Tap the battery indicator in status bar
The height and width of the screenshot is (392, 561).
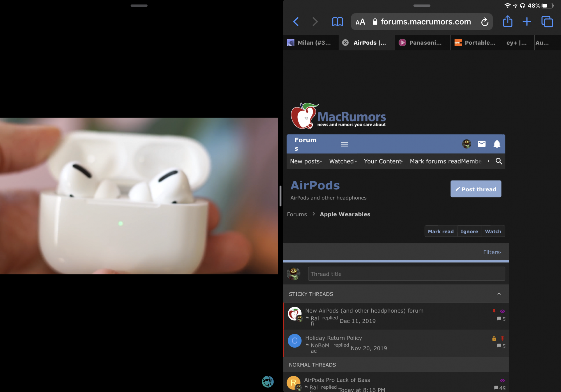click(x=548, y=6)
